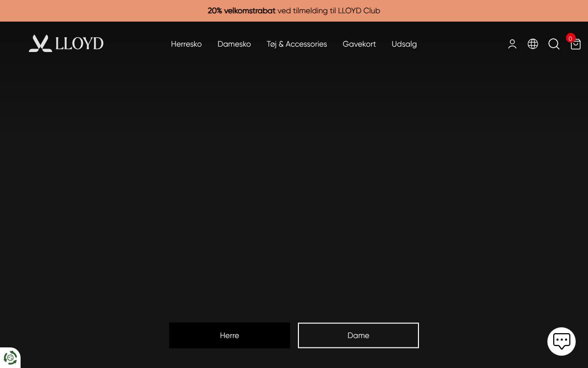Go to LLOYD homepage via logo

(66, 44)
